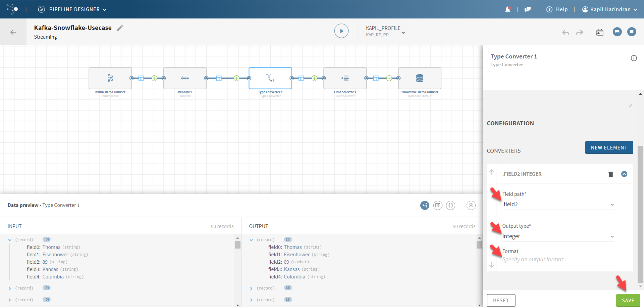
Task: Run the pipeline preview
Action: tap(341, 31)
